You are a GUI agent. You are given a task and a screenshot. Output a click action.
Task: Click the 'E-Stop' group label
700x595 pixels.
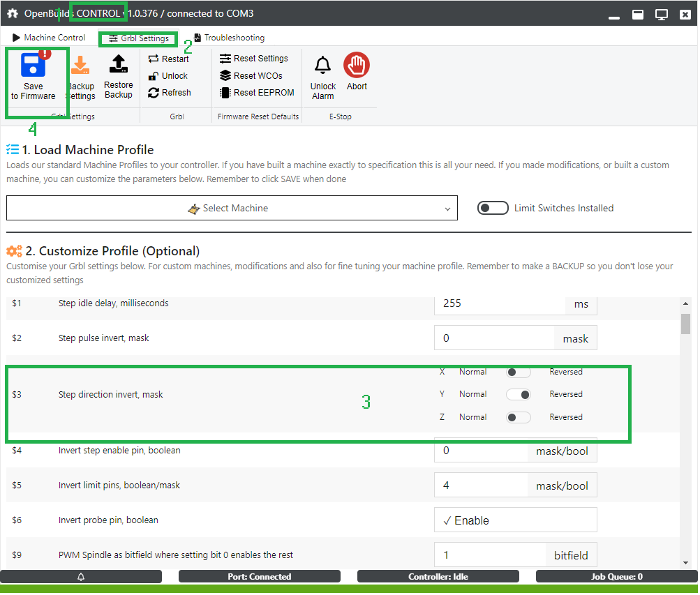click(x=340, y=117)
